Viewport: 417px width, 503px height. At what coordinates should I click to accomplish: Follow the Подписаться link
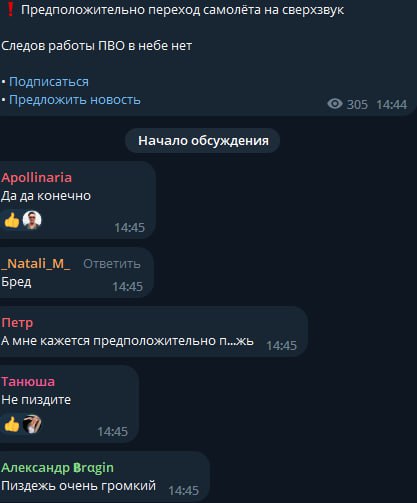coord(49,82)
